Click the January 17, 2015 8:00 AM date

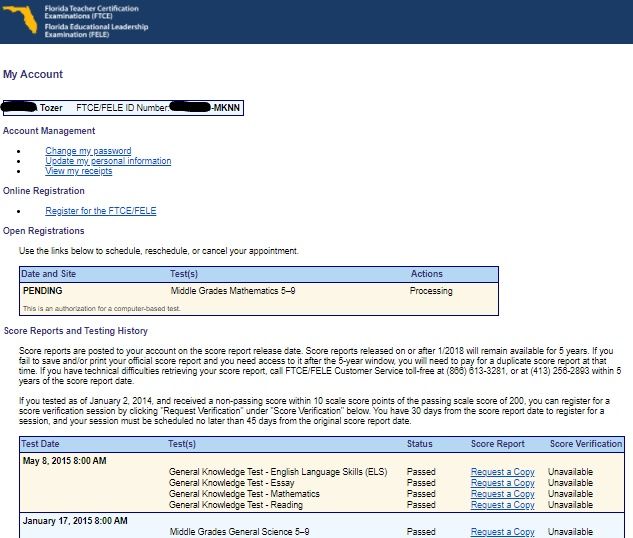[75, 521]
